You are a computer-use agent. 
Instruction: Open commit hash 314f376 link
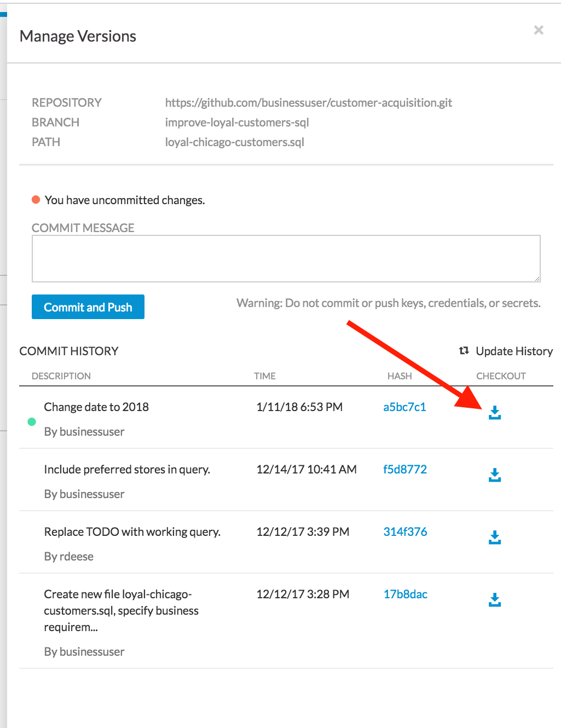[x=405, y=532]
